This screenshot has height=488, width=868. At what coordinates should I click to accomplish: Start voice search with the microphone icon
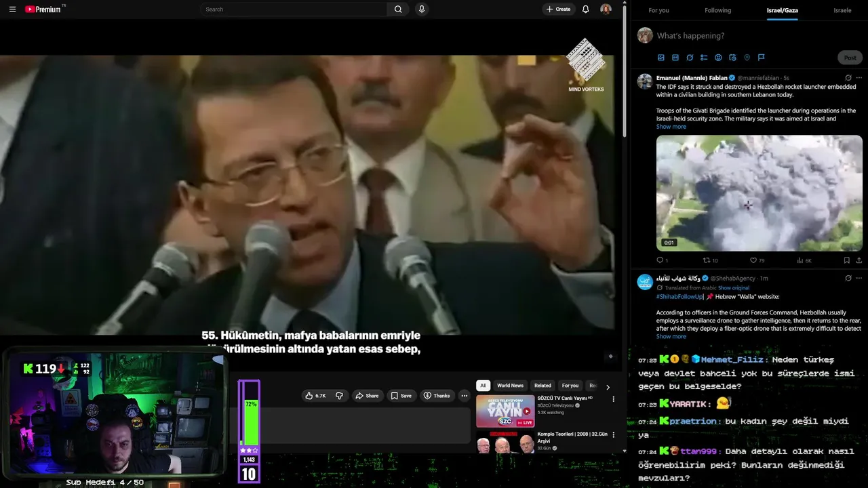point(422,9)
